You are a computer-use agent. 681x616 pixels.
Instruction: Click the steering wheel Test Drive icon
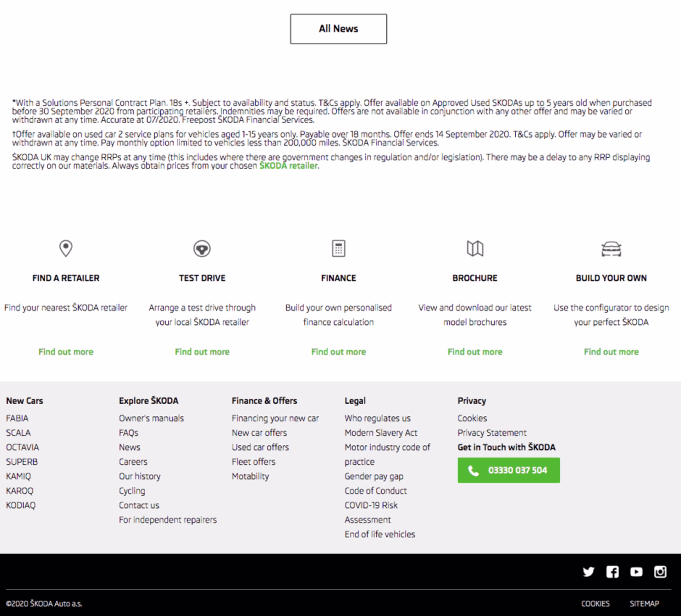202,249
